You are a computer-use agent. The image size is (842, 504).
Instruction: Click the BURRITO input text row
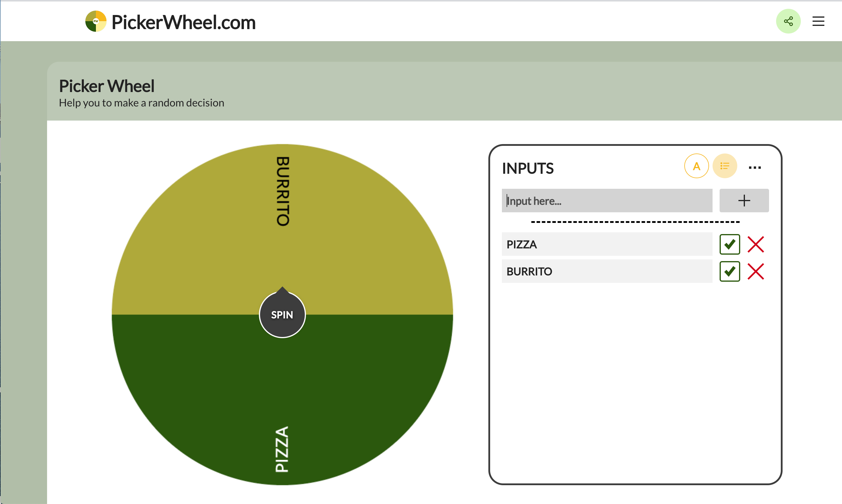click(x=607, y=271)
